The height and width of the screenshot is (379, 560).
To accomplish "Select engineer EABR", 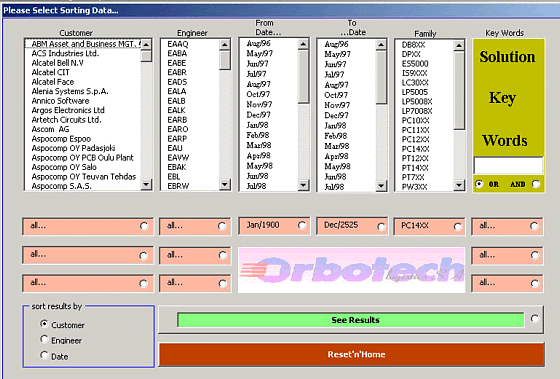I will (x=177, y=72).
